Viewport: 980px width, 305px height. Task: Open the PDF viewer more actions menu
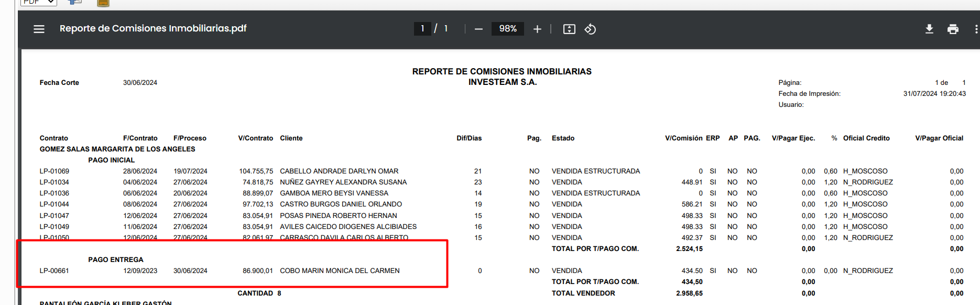pyautogui.click(x=976, y=29)
